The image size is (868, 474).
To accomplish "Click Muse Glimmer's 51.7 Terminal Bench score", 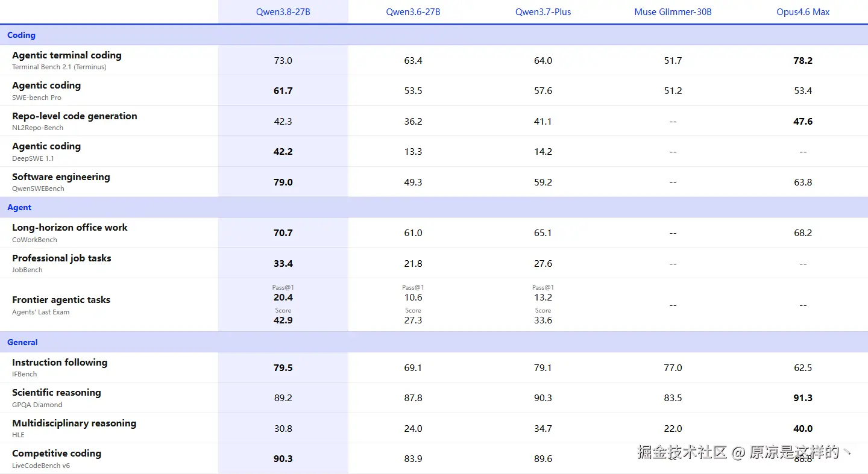I will (x=673, y=61).
